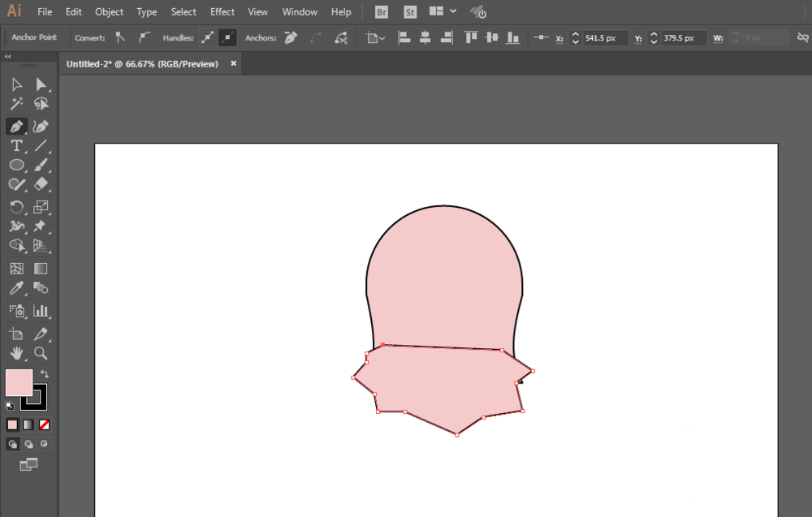Swap fill and stroke colors
Viewport: 812px width, 517px height.
point(45,373)
